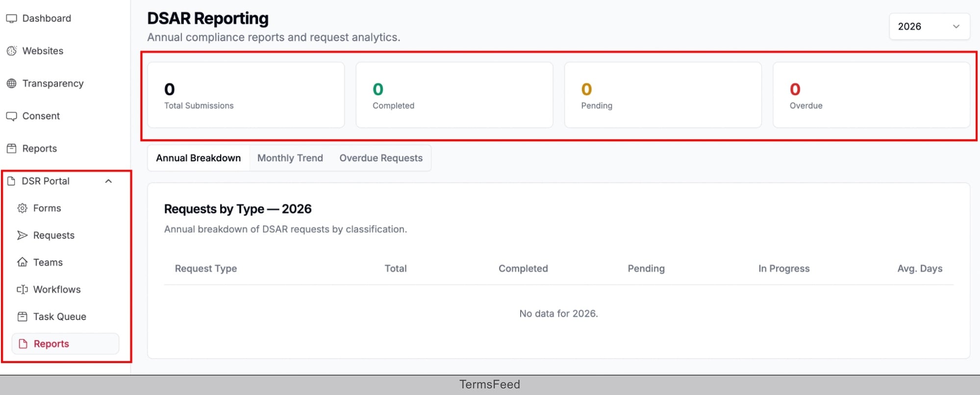Screen dimensions: 980x395
Task: Click the 'Requests by Type — 2026' heading
Action: click(238, 209)
